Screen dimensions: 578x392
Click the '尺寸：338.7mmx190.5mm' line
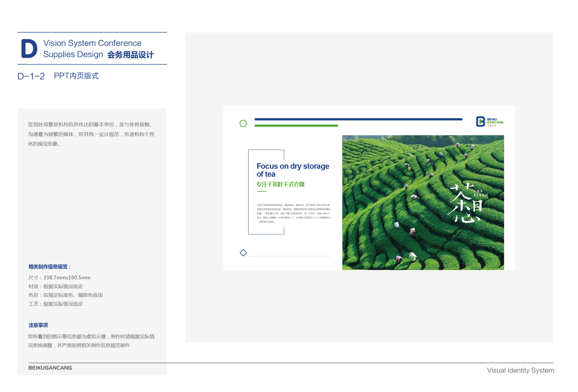point(59,278)
